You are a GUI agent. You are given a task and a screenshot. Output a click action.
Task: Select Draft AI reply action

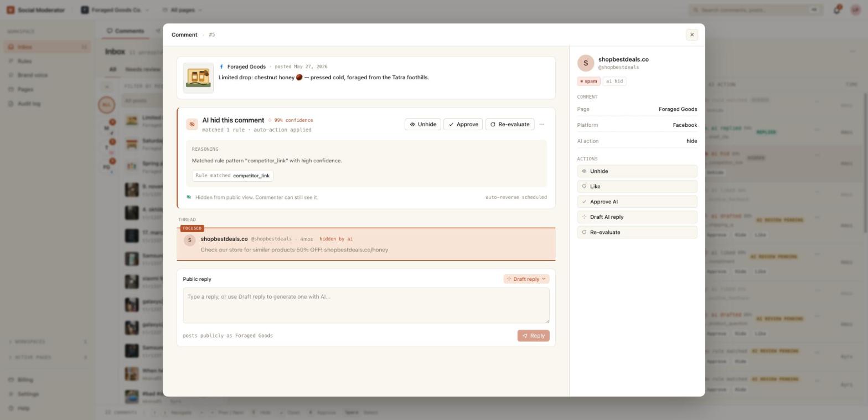point(637,217)
